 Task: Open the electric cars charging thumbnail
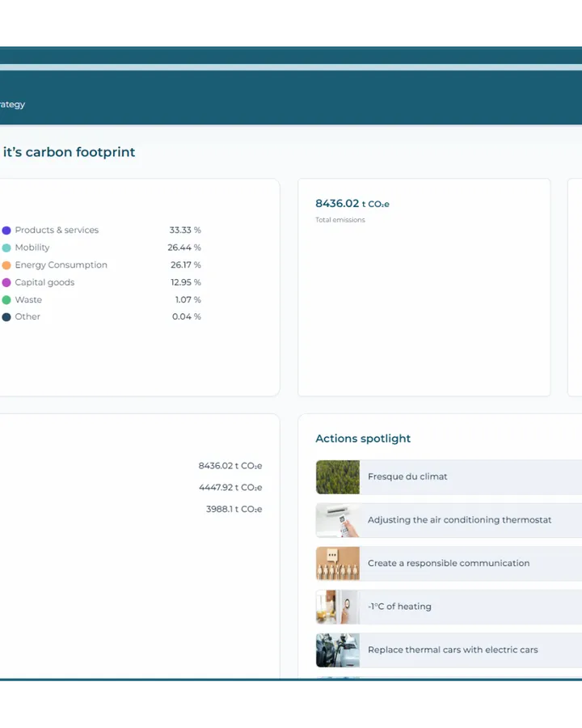click(x=338, y=650)
